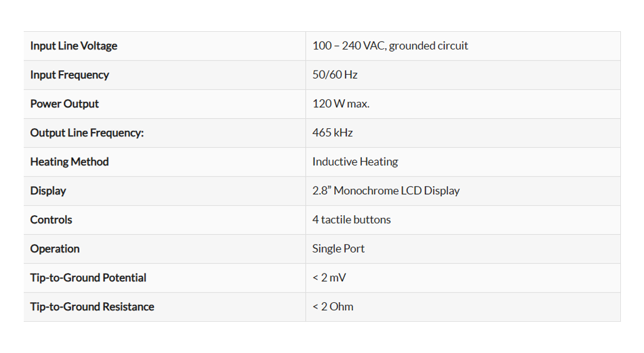This screenshot has width=644, height=353.
Task: Click the Tip-to-Ground Potential label
Action: (88, 278)
